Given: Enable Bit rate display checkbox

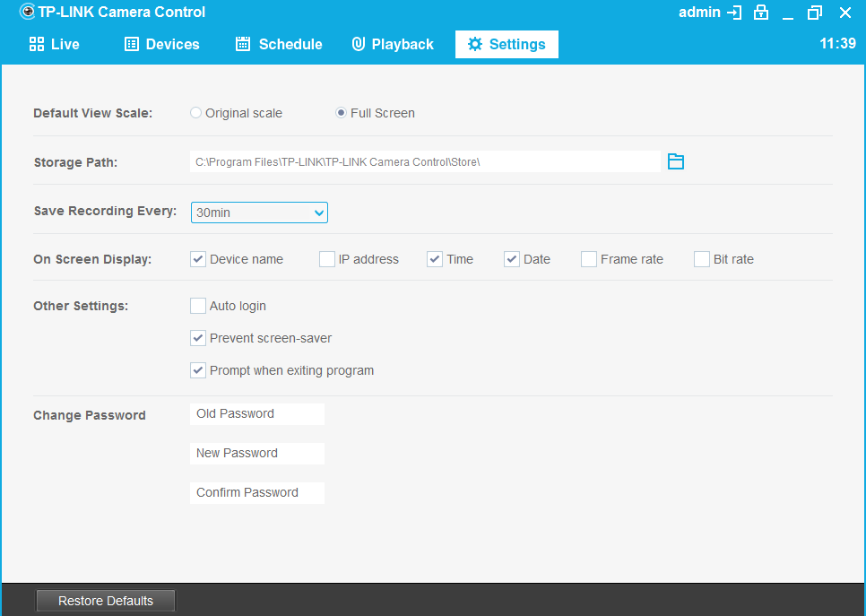Looking at the screenshot, I should coord(701,259).
